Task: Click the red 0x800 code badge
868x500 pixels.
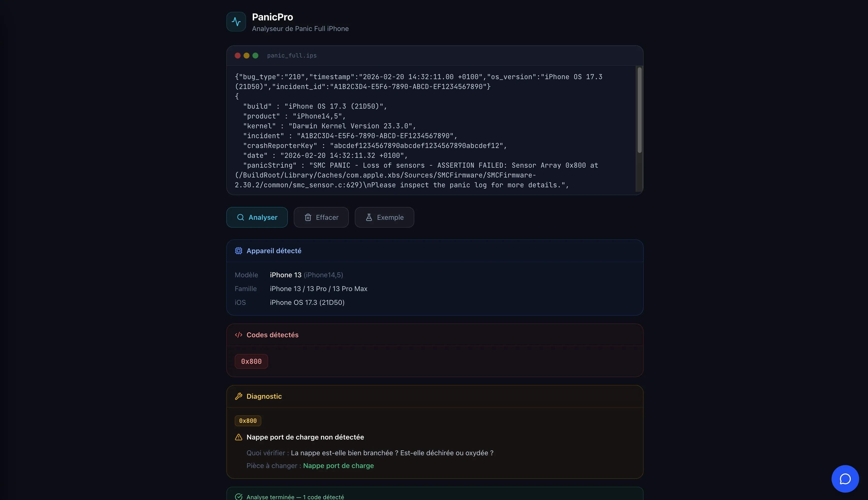Action: point(251,361)
